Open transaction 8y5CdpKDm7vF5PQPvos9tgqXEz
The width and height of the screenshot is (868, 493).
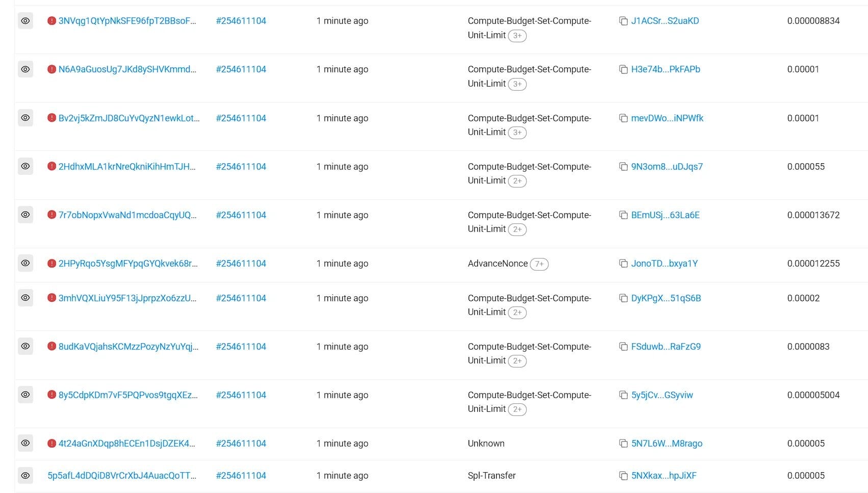126,395
